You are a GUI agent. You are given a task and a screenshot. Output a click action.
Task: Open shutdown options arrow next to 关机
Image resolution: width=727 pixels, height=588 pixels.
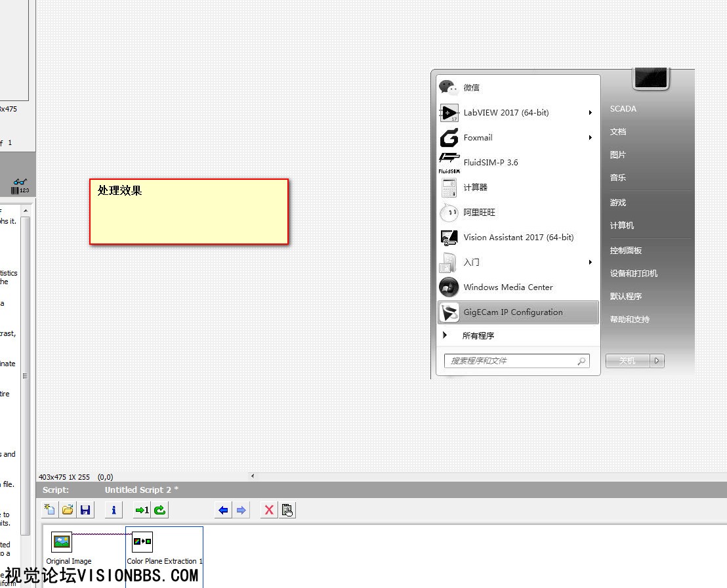(x=657, y=361)
